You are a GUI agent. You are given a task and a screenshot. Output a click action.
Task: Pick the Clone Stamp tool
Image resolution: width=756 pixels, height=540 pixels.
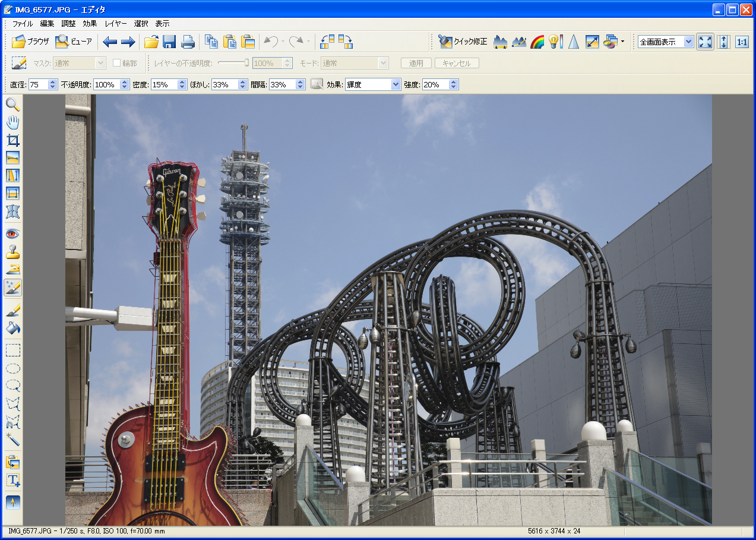12,252
